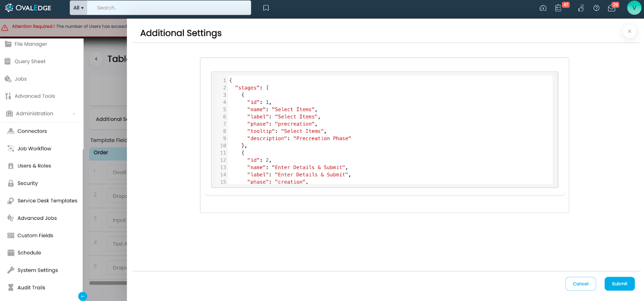Open the dashboard gauge icon in header

(543, 8)
